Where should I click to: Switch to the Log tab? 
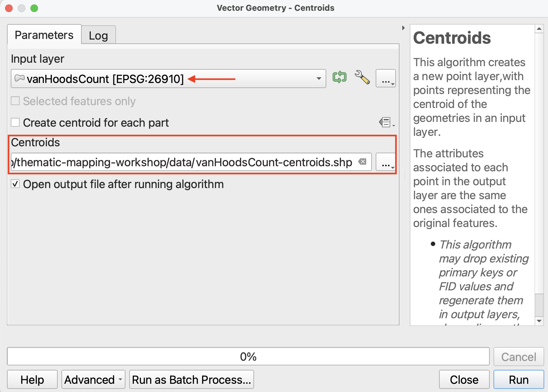[x=98, y=35]
